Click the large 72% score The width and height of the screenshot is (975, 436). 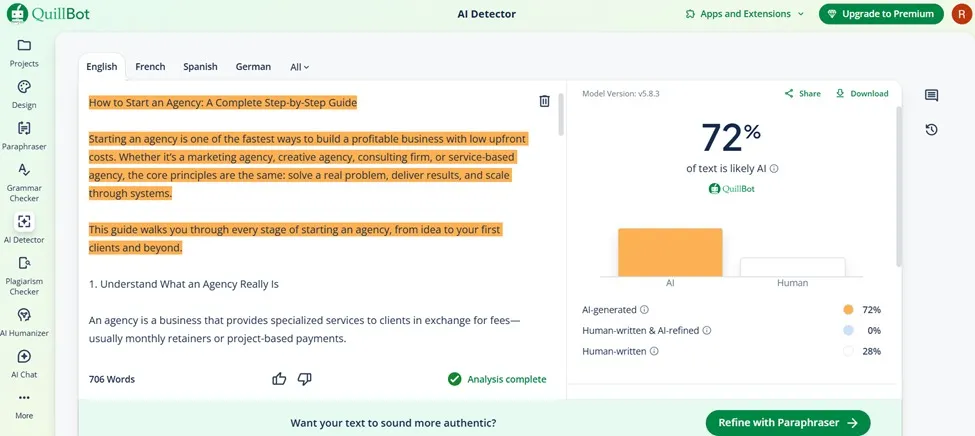[x=731, y=137]
